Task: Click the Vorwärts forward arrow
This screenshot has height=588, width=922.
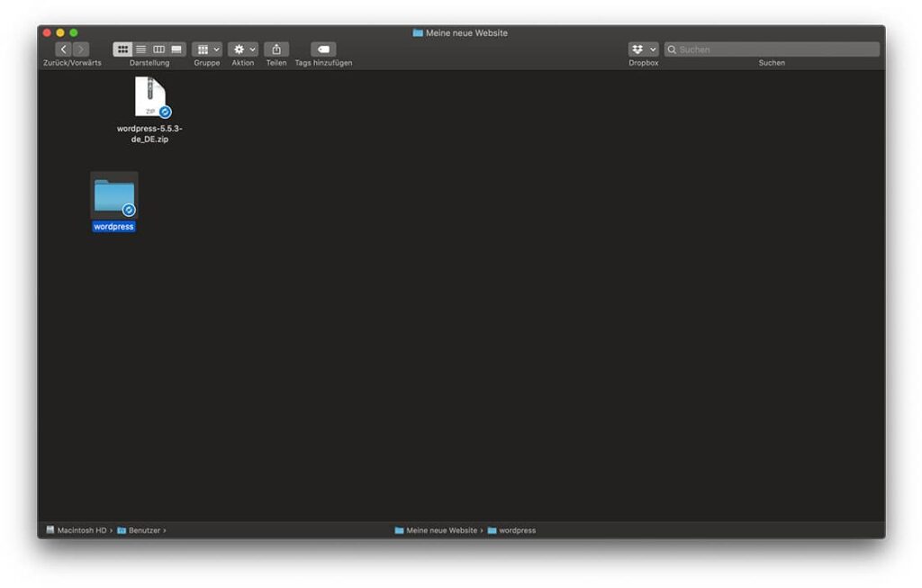Action: click(x=81, y=50)
